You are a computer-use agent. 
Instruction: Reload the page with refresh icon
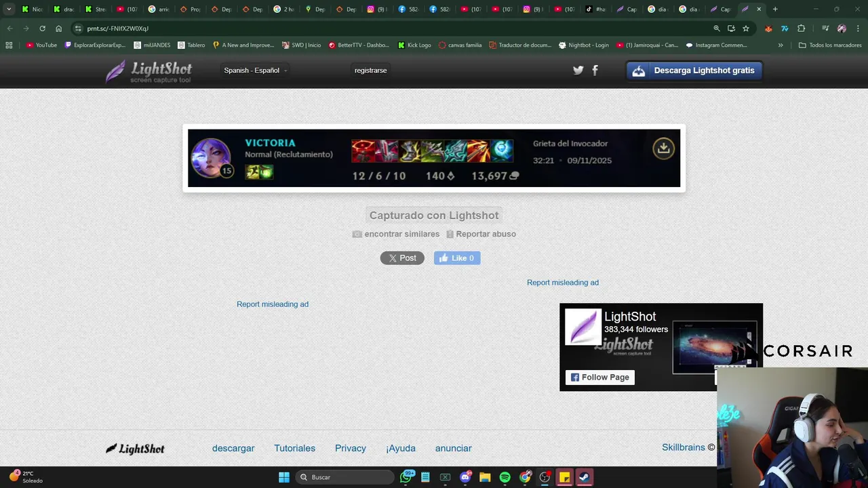click(42, 28)
